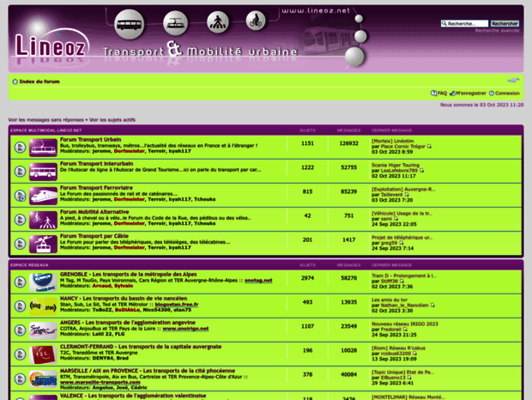Open ANGERS transports forum title
The image size is (532, 400).
click(x=128, y=322)
